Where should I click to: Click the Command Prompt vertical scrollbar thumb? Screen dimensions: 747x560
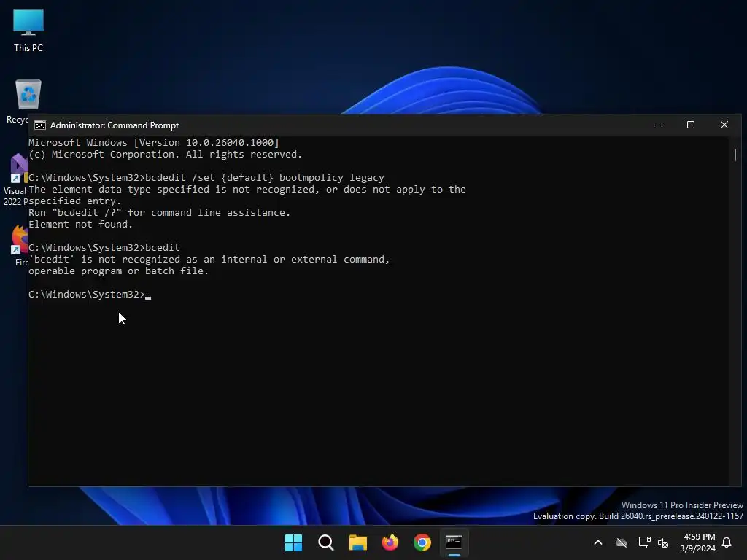point(735,155)
